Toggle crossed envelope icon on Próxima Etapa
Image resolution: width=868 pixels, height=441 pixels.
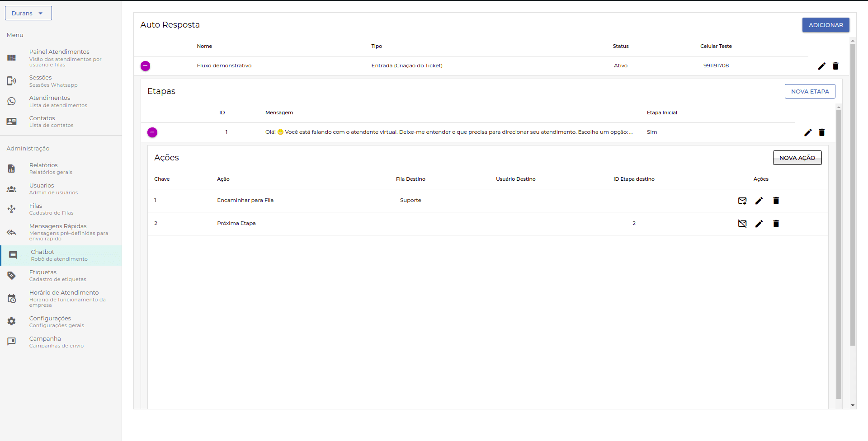coord(742,224)
